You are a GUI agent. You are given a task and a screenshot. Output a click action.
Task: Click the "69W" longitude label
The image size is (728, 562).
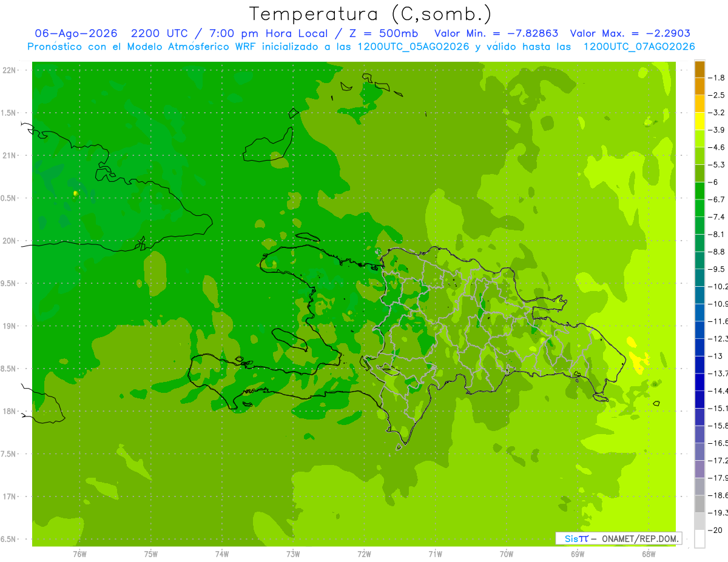(577, 554)
